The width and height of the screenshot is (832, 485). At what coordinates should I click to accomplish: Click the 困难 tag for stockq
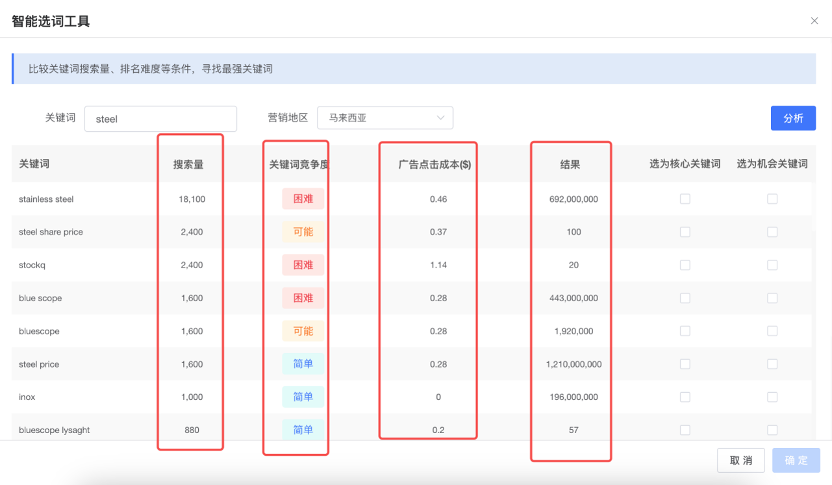point(303,265)
